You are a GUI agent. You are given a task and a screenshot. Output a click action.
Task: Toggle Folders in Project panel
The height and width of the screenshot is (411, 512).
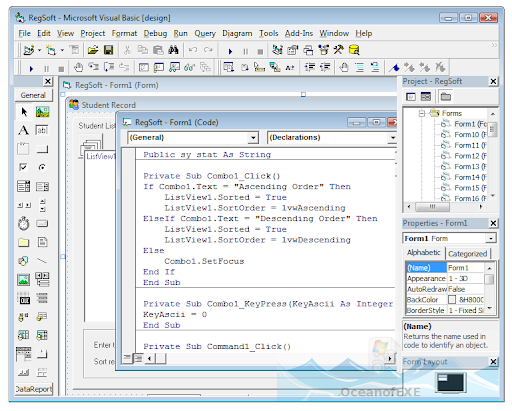446,97
